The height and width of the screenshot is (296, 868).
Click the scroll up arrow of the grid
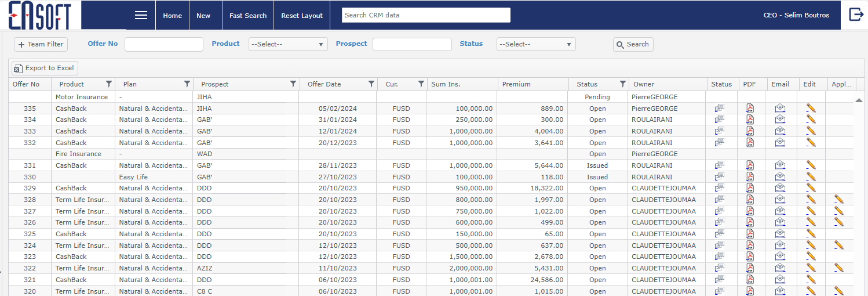[859, 100]
